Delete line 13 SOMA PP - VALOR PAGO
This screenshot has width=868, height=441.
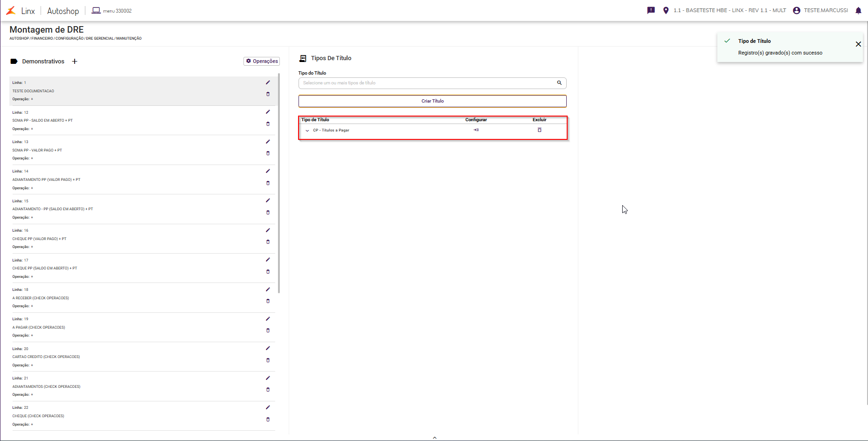pos(268,153)
